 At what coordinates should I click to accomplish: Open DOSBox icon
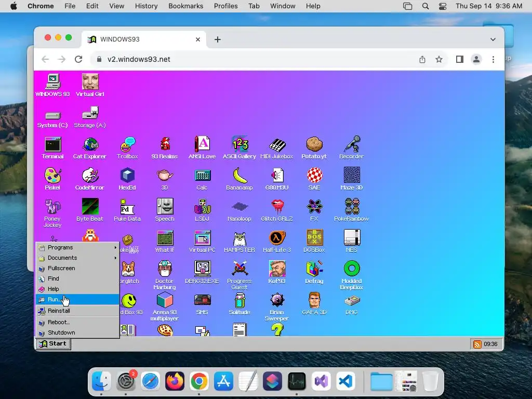pyautogui.click(x=314, y=242)
